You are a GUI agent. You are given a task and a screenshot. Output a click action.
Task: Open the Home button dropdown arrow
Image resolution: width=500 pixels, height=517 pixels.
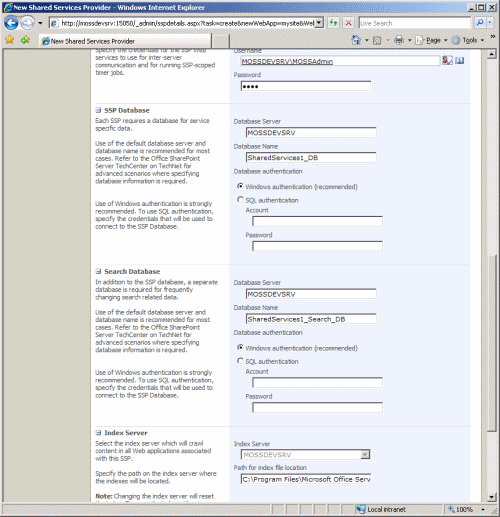point(367,41)
